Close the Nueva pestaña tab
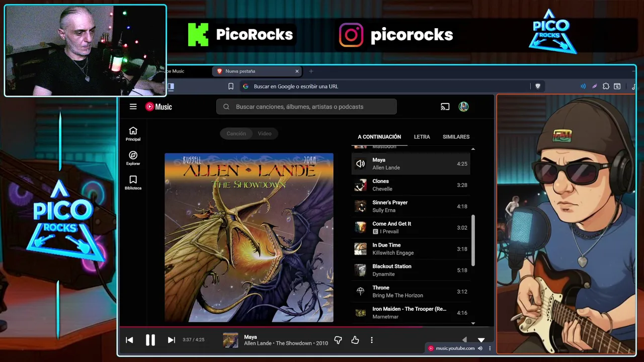The image size is (644, 362). [297, 71]
